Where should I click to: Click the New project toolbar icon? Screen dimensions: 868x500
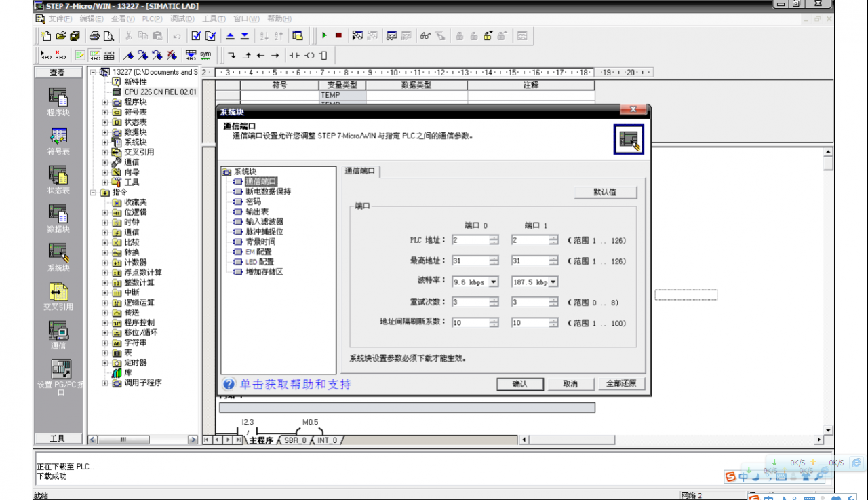[x=46, y=36]
